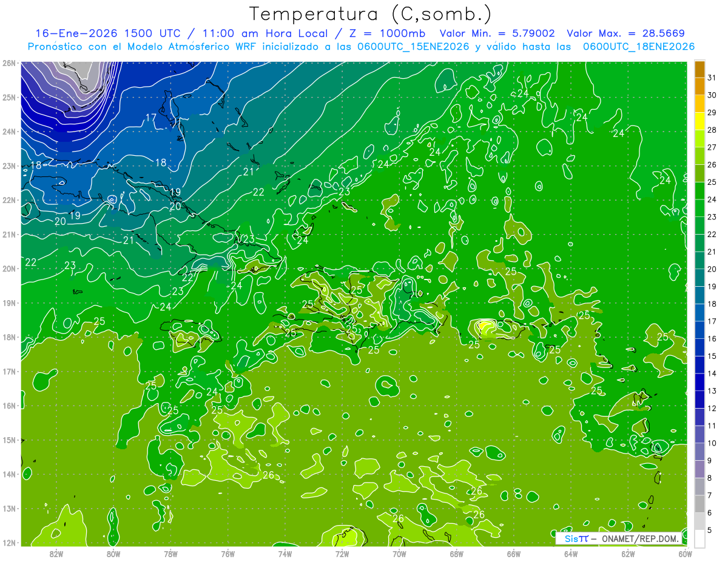The height and width of the screenshot is (562, 728).
Task: Click the 16N latitude axis label
Action: pos(8,406)
